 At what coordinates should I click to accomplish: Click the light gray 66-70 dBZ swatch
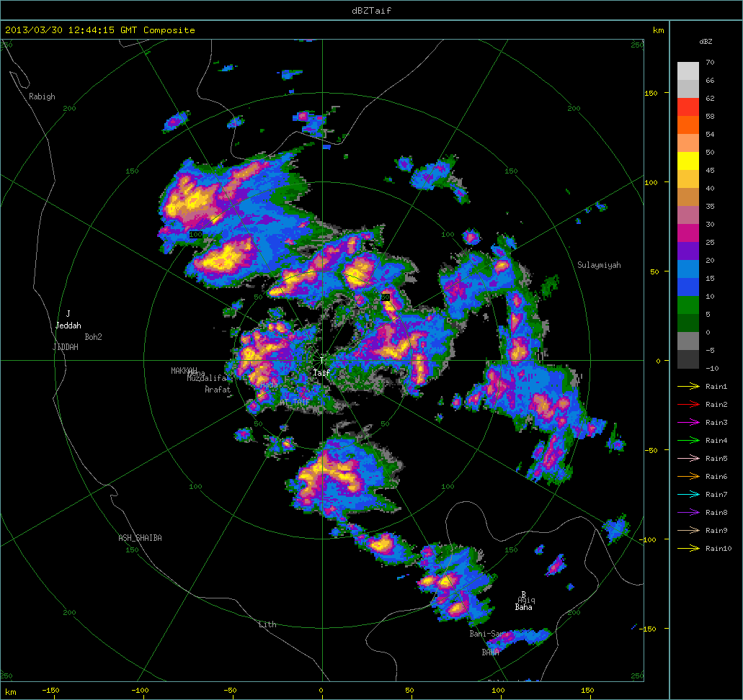click(x=688, y=71)
